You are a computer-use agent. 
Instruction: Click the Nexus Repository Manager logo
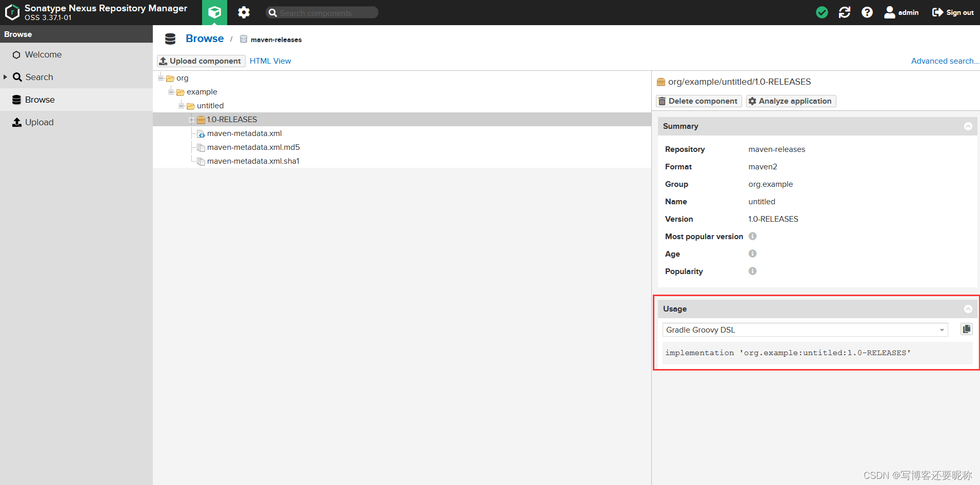12,12
